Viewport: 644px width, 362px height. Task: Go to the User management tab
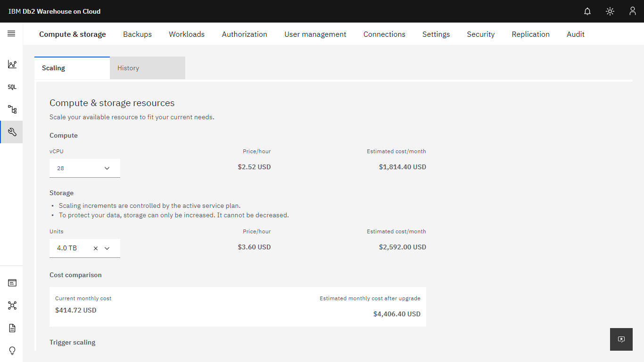[315, 34]
